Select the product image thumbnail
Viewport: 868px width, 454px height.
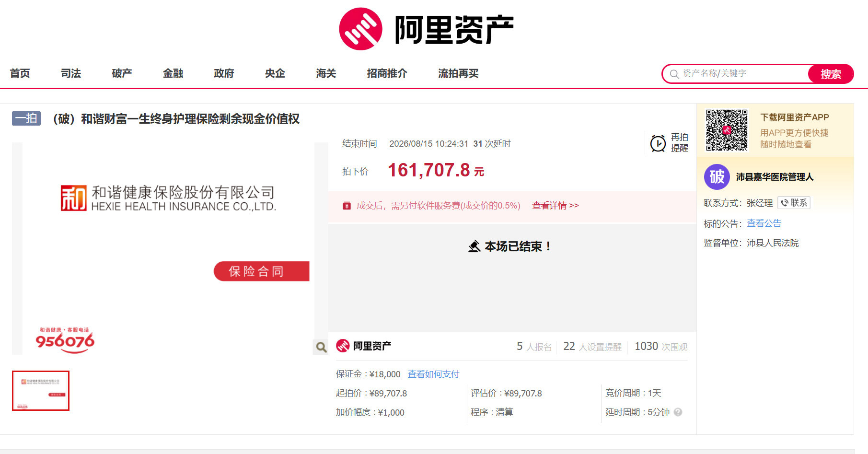point(41,391)
